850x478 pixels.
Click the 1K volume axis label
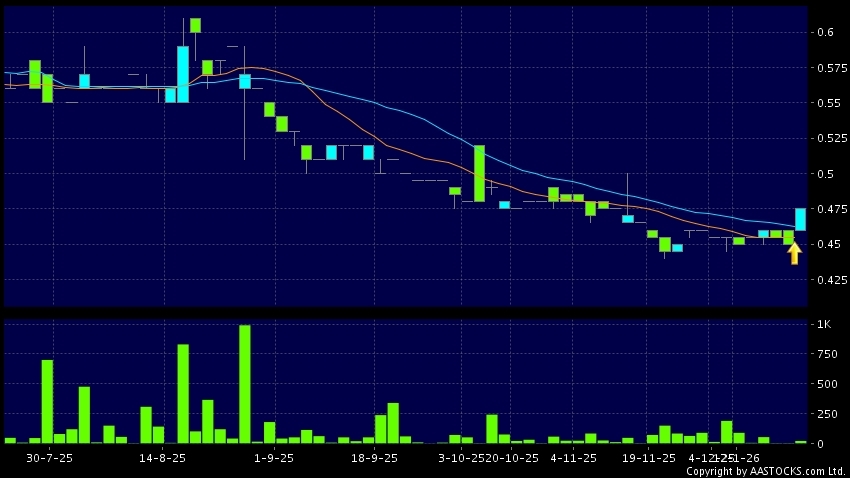click(x=824, y=325)
